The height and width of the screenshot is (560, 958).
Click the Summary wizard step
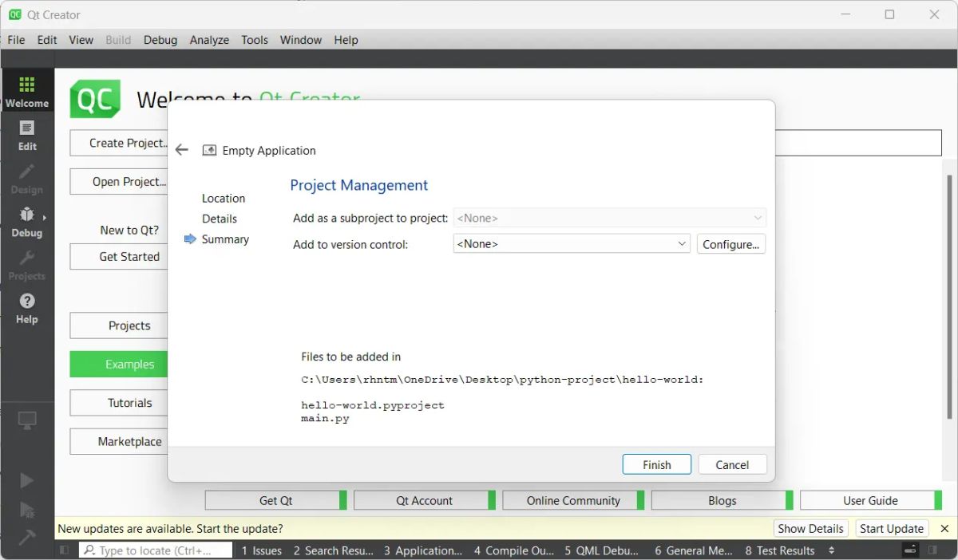[x=225, y=239]
